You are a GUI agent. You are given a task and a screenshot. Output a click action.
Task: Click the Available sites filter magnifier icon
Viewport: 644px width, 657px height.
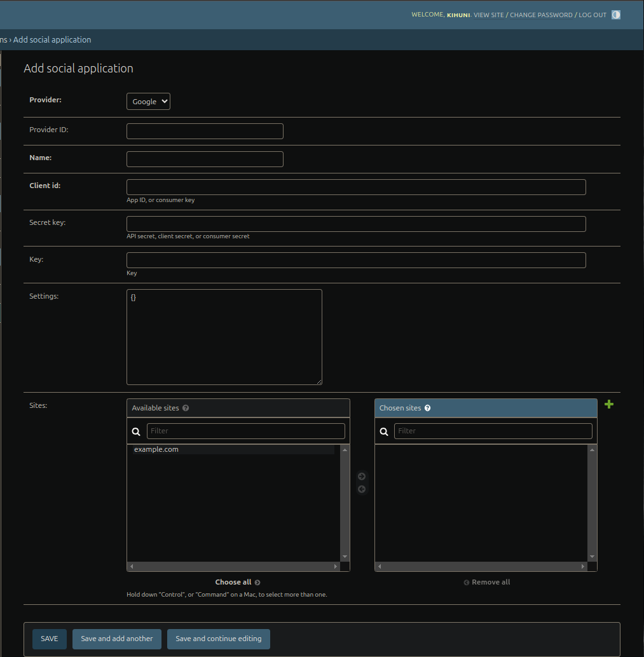pos(136,431)
